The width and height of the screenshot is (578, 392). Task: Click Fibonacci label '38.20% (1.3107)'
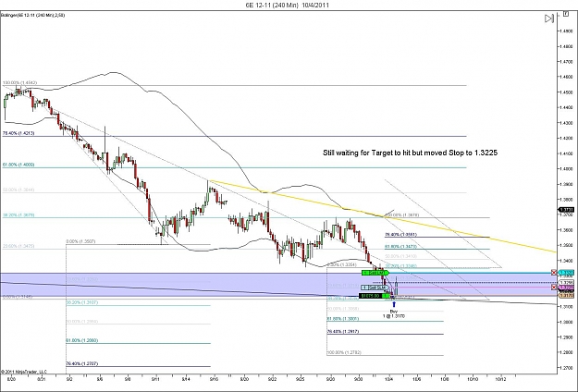[81, 302]
